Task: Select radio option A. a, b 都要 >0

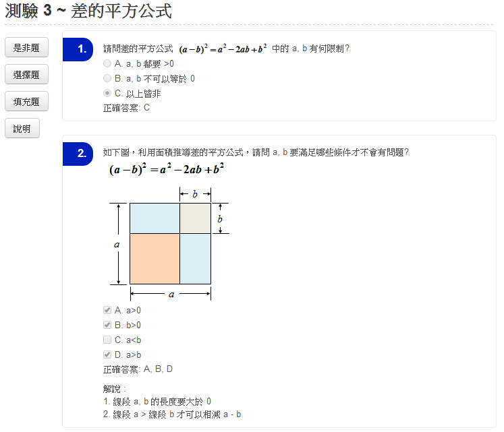Action: [x=107, y=63]
